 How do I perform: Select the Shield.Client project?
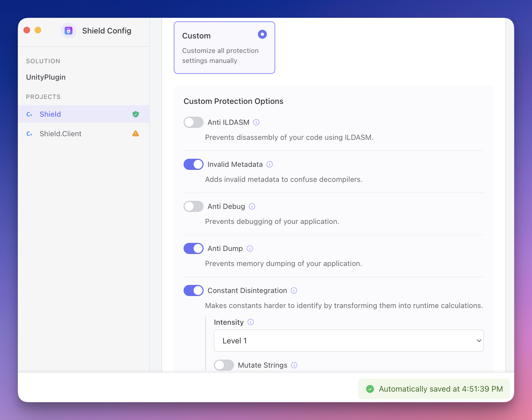coord(61,133)
